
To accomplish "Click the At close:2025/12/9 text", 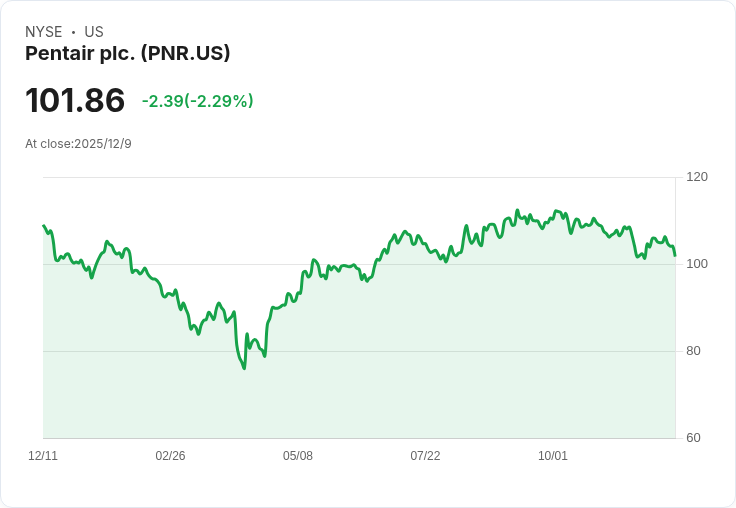I will coord(78,144).
